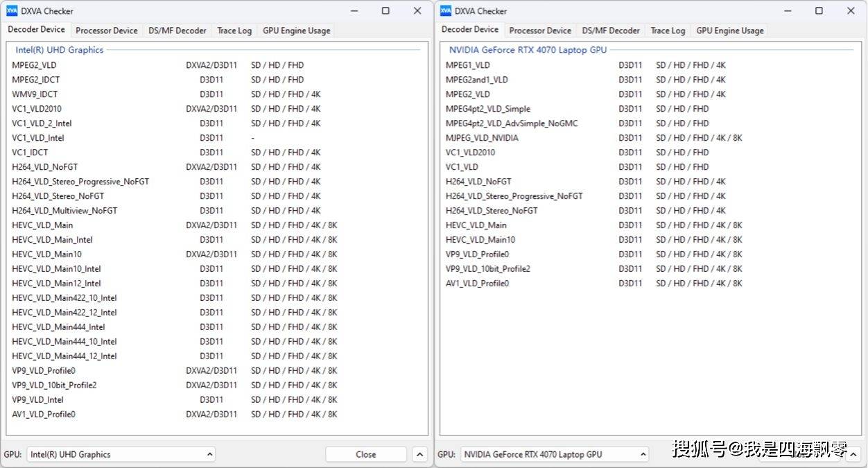Select the HEVC_VLD_Main444_12_Intel decoder row

[216, 356]
